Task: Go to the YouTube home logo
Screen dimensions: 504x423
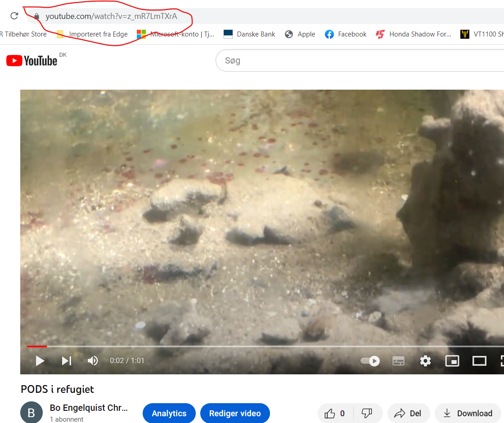Action: 32,60
